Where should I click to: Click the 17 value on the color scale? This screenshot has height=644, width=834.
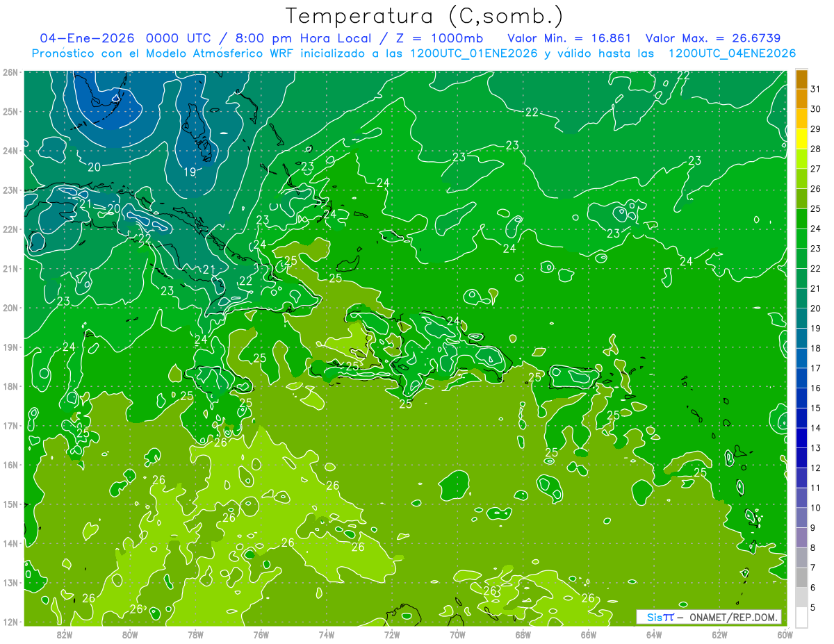(x=815, y=368)
